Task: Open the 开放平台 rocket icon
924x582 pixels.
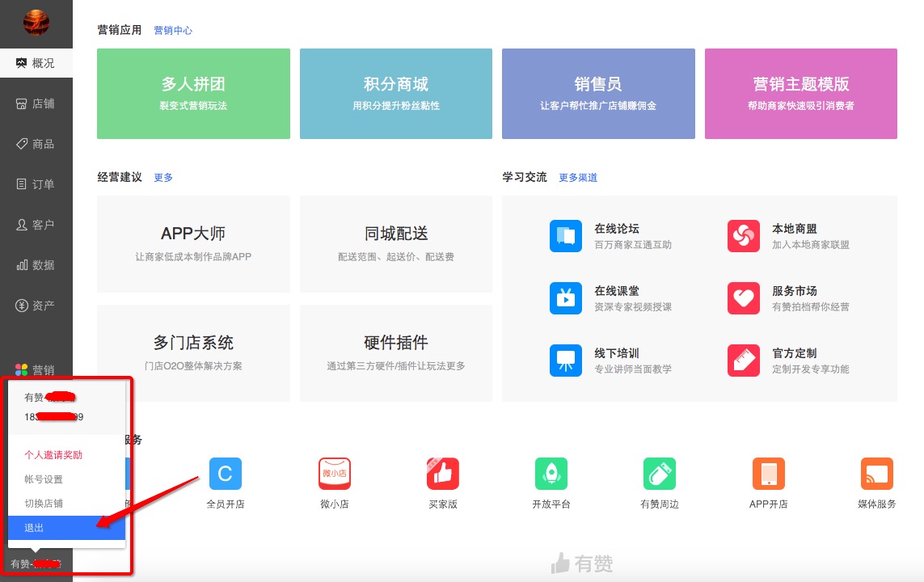Action: pyautogui.click(x=551, y=474)
